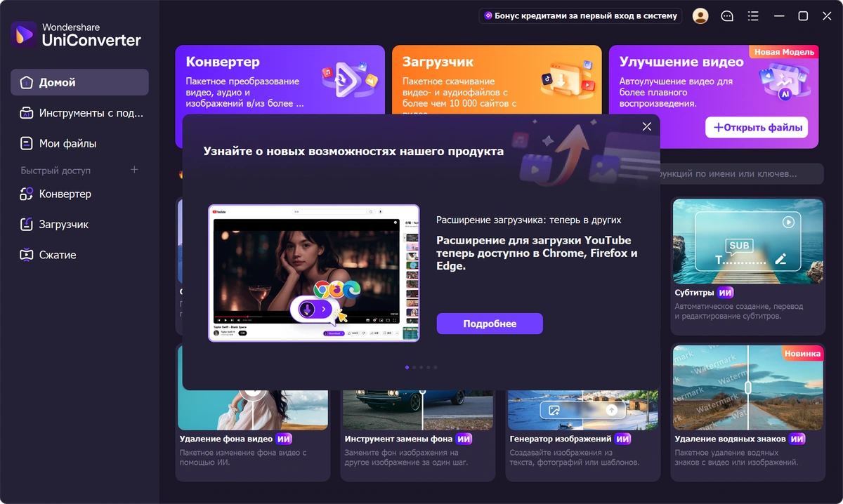Click Удаление водяных знаков title
The width and height of the screenshot is (843, 504).
coord(730,439)
